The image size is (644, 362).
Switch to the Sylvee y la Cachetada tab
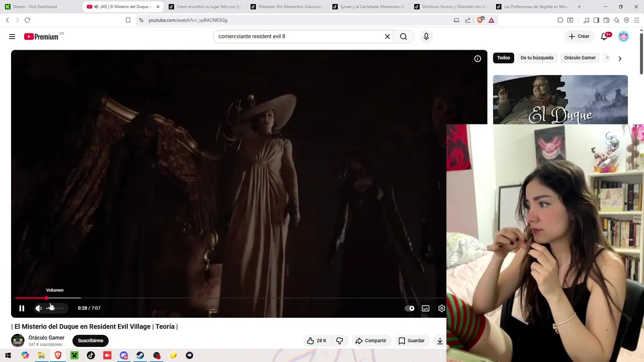coord(369,7)
